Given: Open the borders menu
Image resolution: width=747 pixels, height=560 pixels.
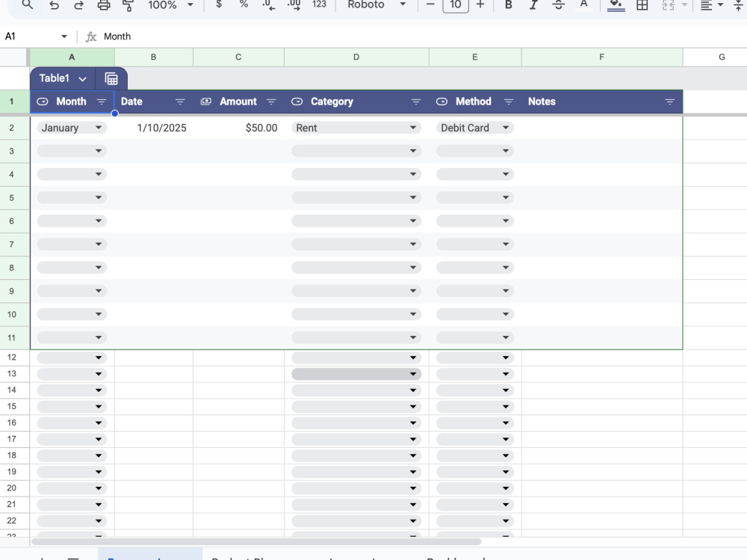Looking at the screenshot, I should [x=642, y=4].
